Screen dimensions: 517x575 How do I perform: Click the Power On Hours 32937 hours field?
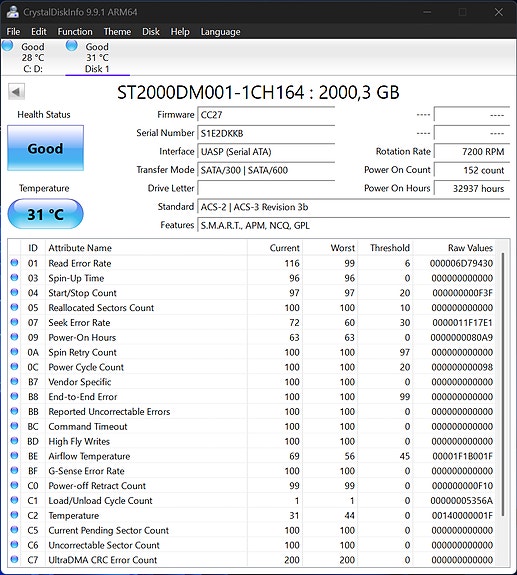(472, 188)
